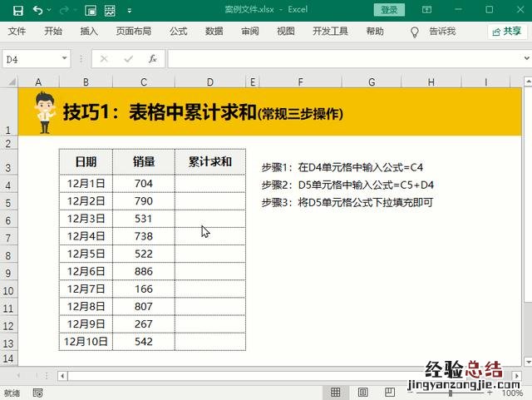The height and width of the screenshot is (400, 532).
Task: Expand the Name Box dropdown
Action: click(x=65, y=59)
